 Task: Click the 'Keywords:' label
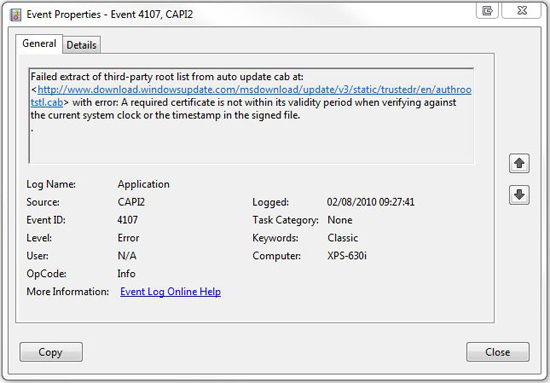tap(275, 238)
